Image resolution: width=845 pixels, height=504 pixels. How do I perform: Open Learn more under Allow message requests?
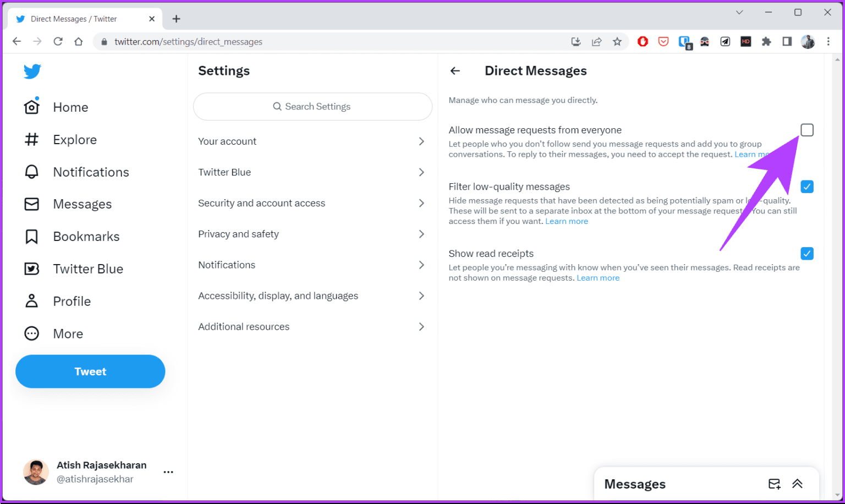[752, 154]
